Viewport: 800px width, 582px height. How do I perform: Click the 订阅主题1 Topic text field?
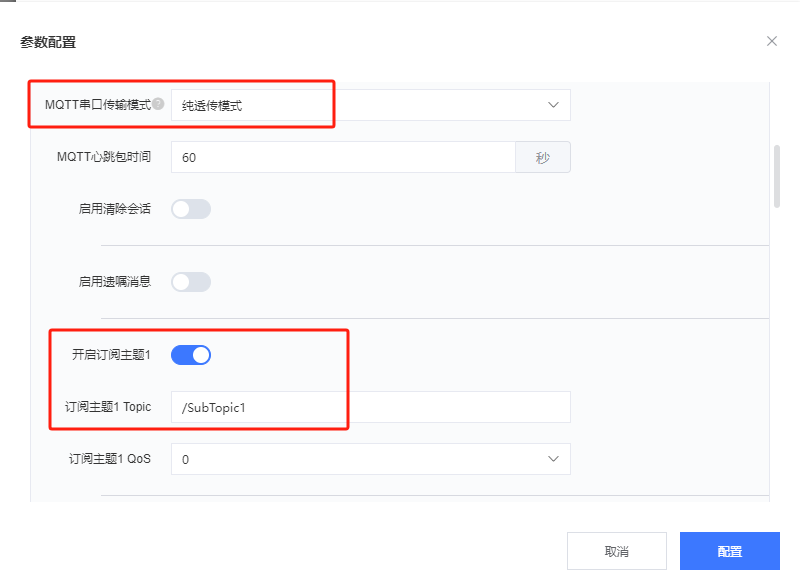pyautogui.click(x=370, y=407)
